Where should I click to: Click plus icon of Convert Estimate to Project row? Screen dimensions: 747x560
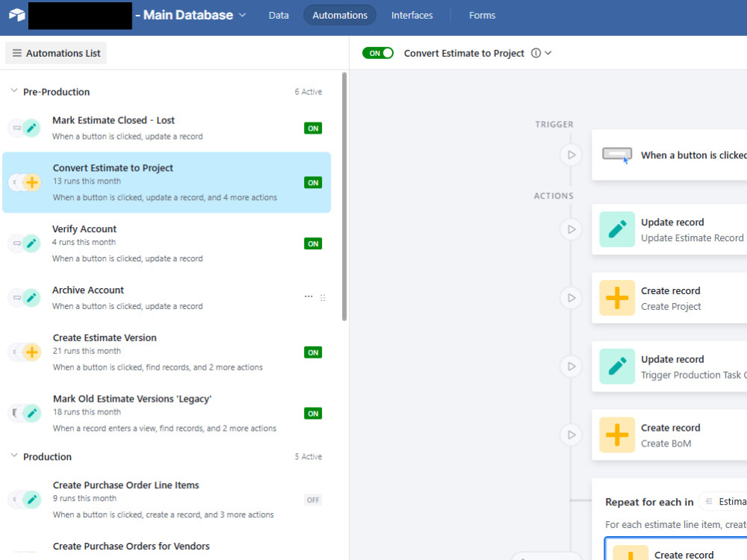(31, 182)
